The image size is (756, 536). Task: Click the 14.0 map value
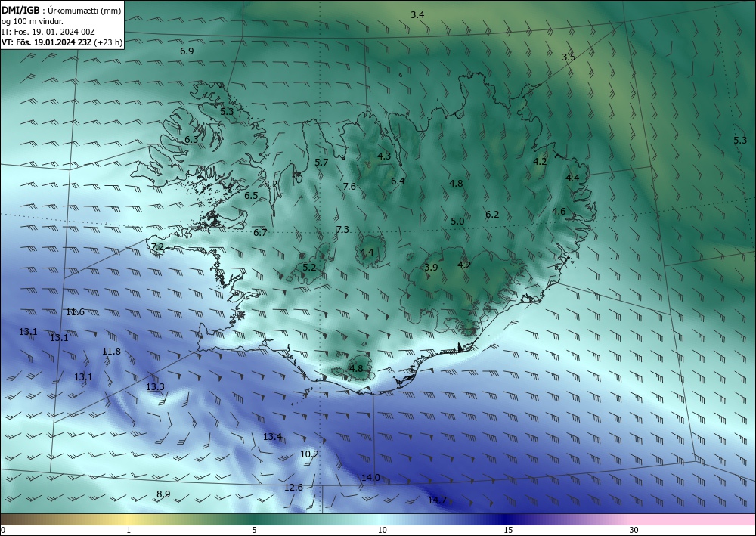coord(370,478)
